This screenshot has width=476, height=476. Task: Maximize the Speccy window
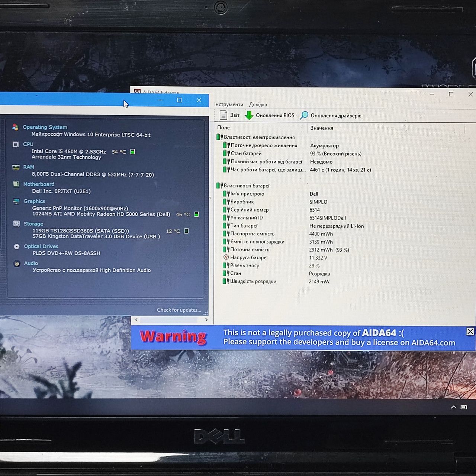pyautogui.click(x=179, y=100)
